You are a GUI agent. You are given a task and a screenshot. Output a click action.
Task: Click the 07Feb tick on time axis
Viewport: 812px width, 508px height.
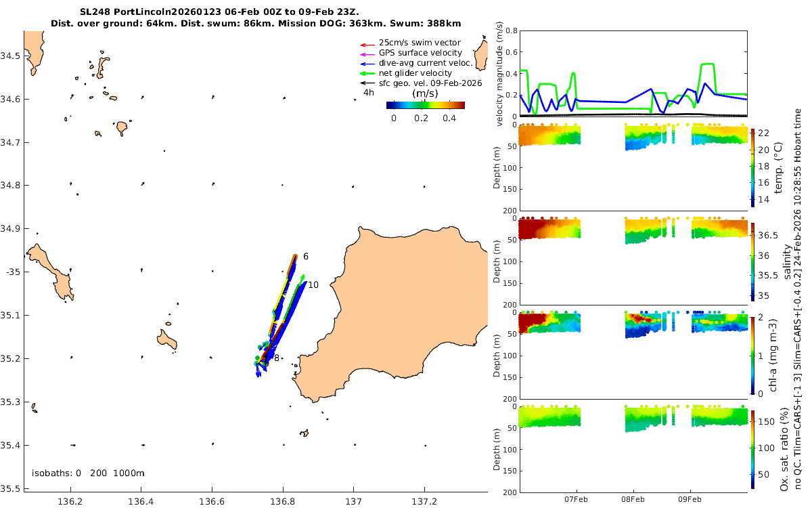pyautogui.click(x=577, y=500)
